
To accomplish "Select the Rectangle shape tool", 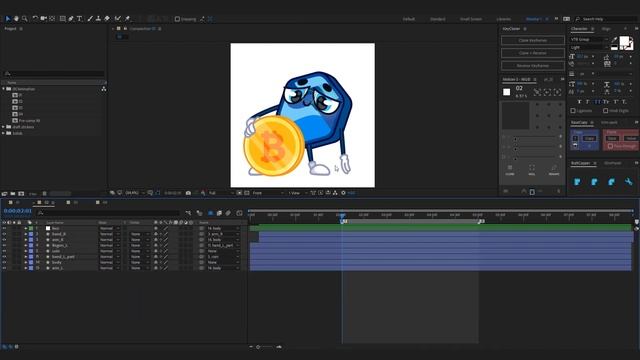I will tap(62, 19).
